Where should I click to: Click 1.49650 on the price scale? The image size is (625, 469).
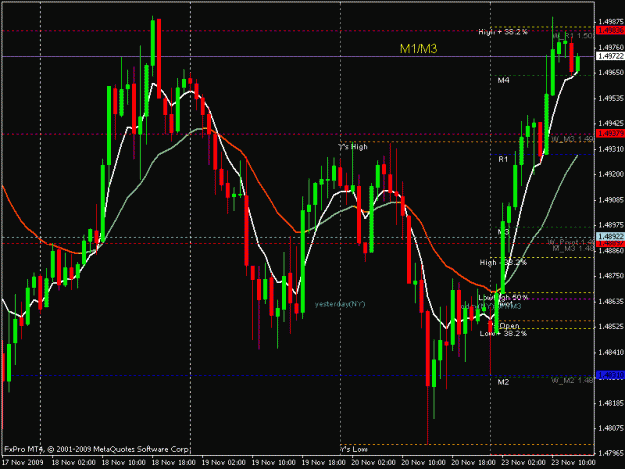point(611,73)
